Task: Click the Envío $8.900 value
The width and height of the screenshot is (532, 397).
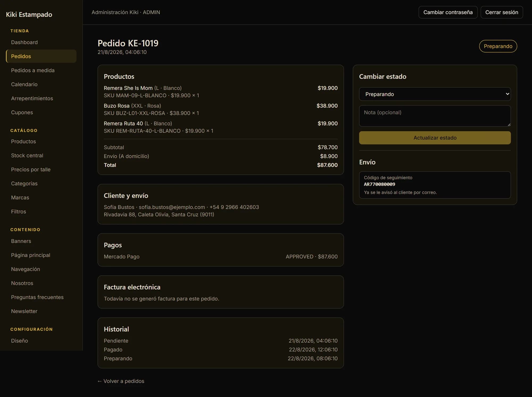Action: (x=329, y=156)
